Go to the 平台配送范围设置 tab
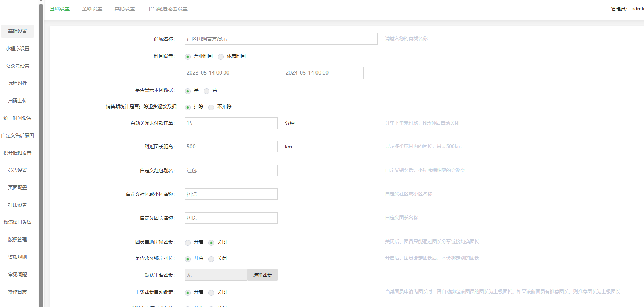644x307 pixels. 167,9
